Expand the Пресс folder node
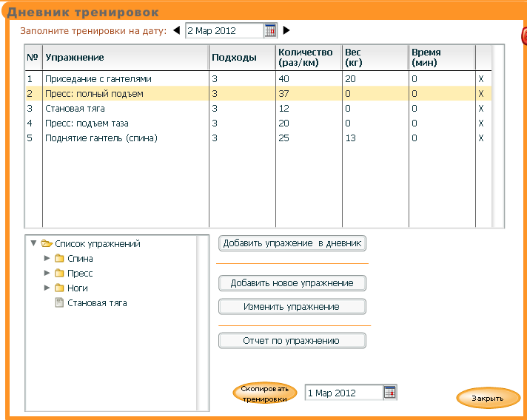527x420 pixels. point(47,274)
